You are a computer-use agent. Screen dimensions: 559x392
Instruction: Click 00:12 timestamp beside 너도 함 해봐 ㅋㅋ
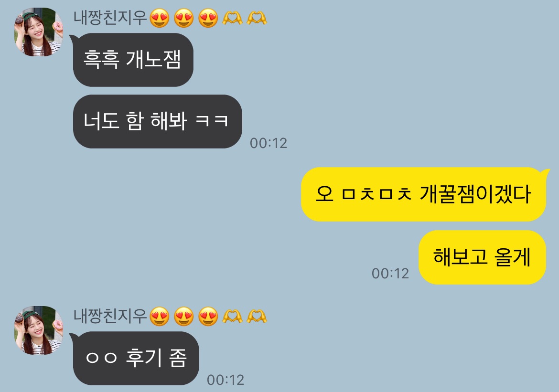(x=269, y=143)
